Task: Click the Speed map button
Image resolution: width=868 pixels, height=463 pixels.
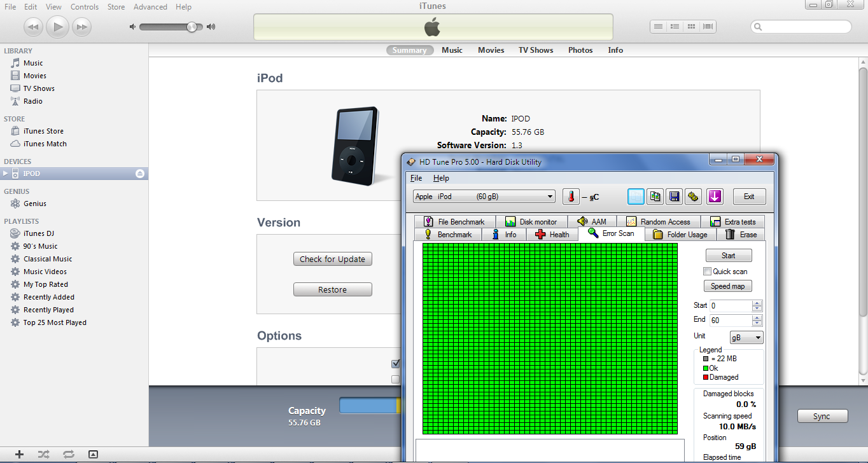Action: pos(727,286)
